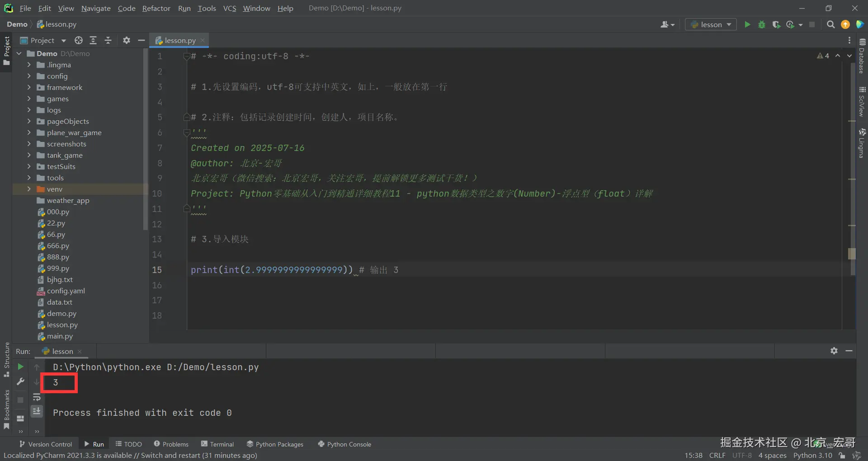Viewport: 868px width, 461px height.
Task: Jump to next highlighted warning arrow
Action: point(849,56)
